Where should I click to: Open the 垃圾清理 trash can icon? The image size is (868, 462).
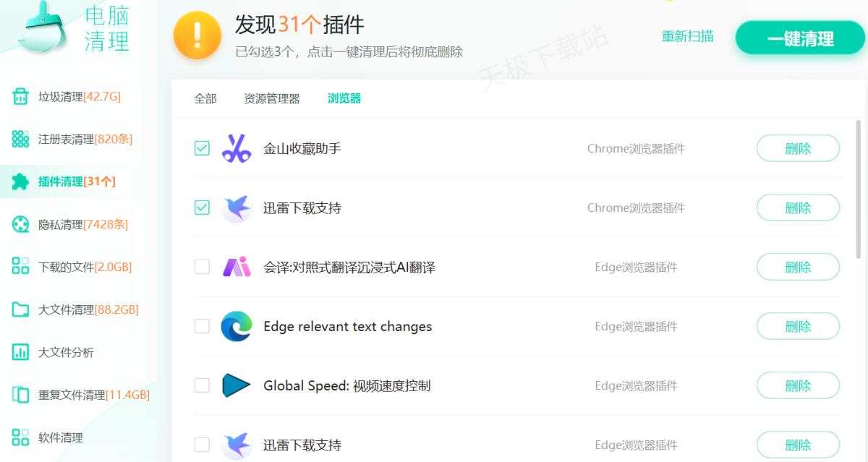click(x=20, y=97)
